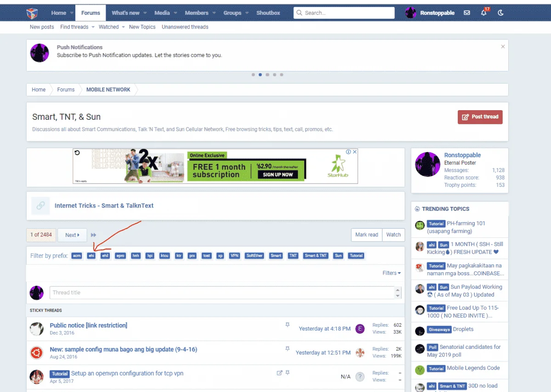Expand the Media dropdown arrow

[x=175, y=13]
